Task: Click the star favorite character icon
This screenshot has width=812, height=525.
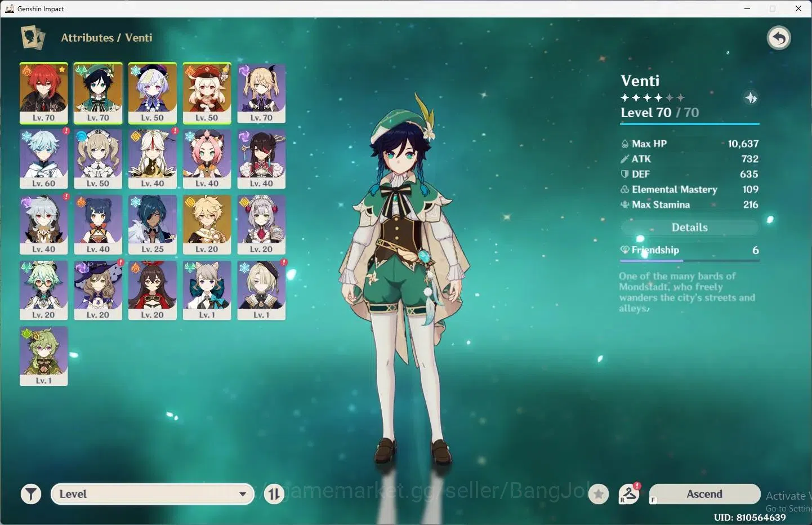Action: click(x=599, y=494)
